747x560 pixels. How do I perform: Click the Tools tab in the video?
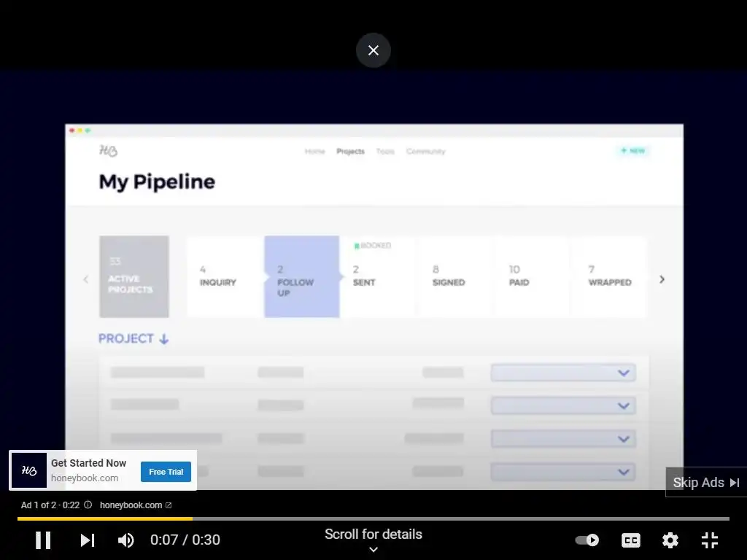(x=385, y=152)
